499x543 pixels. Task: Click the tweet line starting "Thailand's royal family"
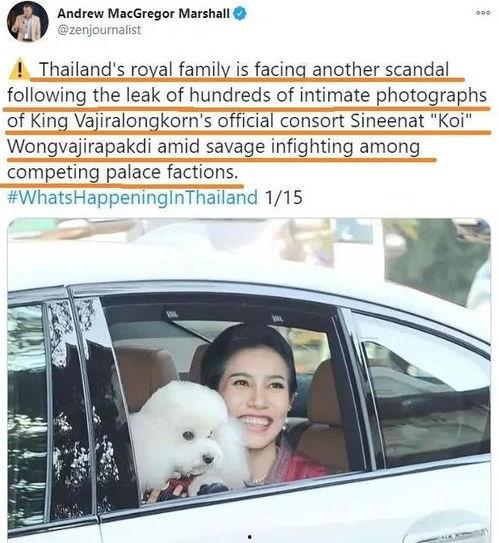244,70
